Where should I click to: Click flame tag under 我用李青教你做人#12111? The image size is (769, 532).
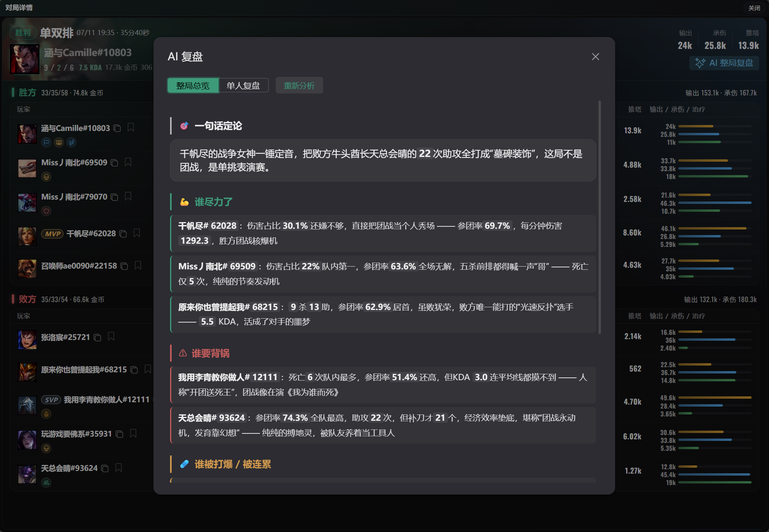[x=47, y=414]
